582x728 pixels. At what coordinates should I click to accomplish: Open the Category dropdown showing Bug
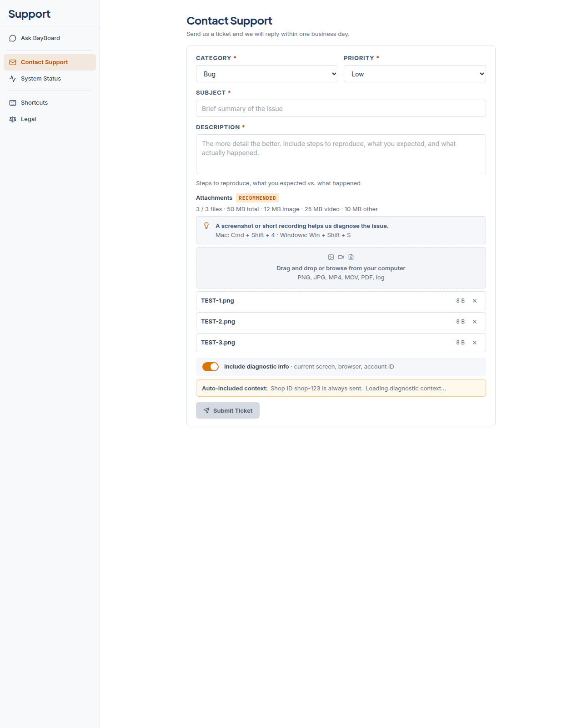pyautogui.click(x=267, y=74)
